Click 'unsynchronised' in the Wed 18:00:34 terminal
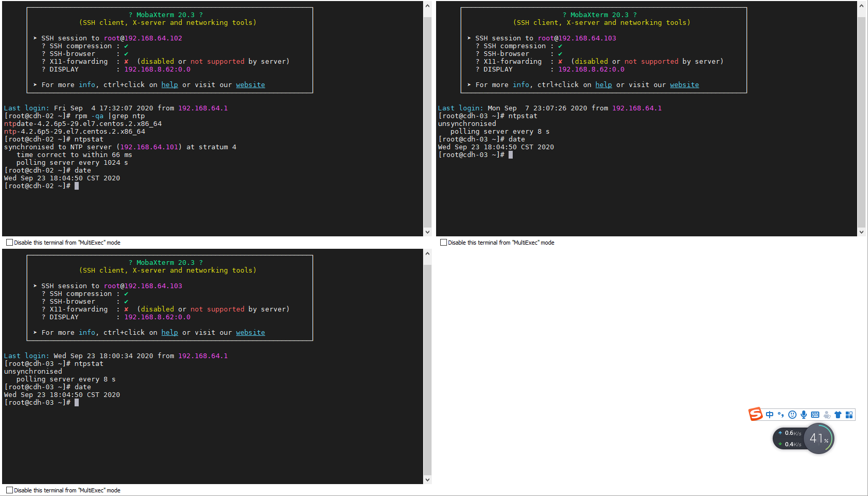Image resolution: width=868 pixels, height=496 pixels. click(x=33, y=372)
